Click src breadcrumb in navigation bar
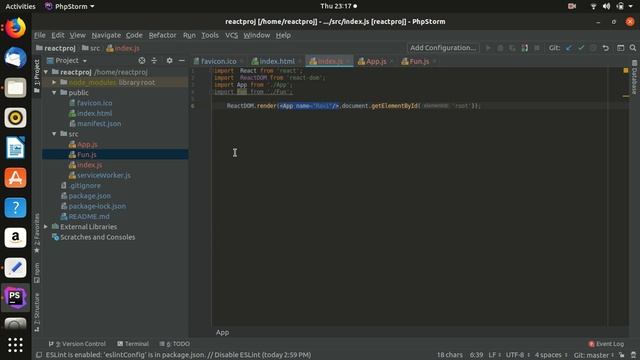The height and width of the screenshot is (360, 640). coord(91,48)
